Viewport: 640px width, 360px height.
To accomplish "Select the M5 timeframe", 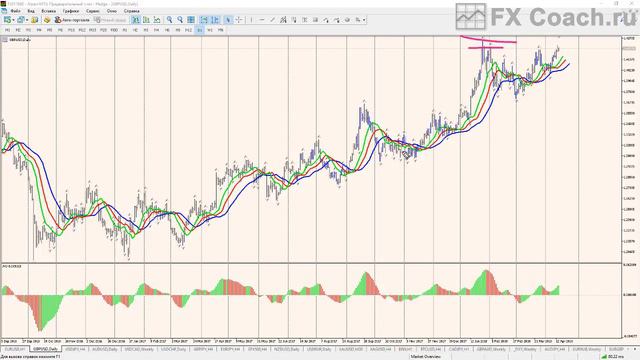I will pyautogui.click(x=49, y=30).
